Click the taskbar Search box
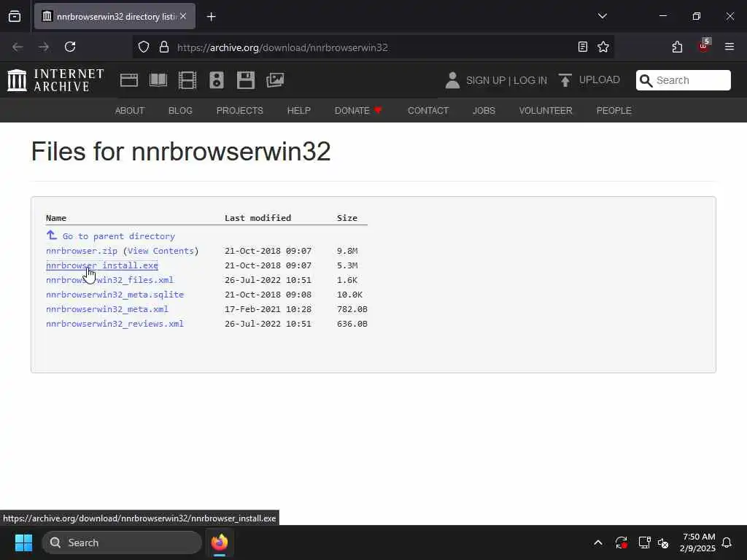This screenshot has height=560, width=747. pyautogui.click(x=122, y=542)
